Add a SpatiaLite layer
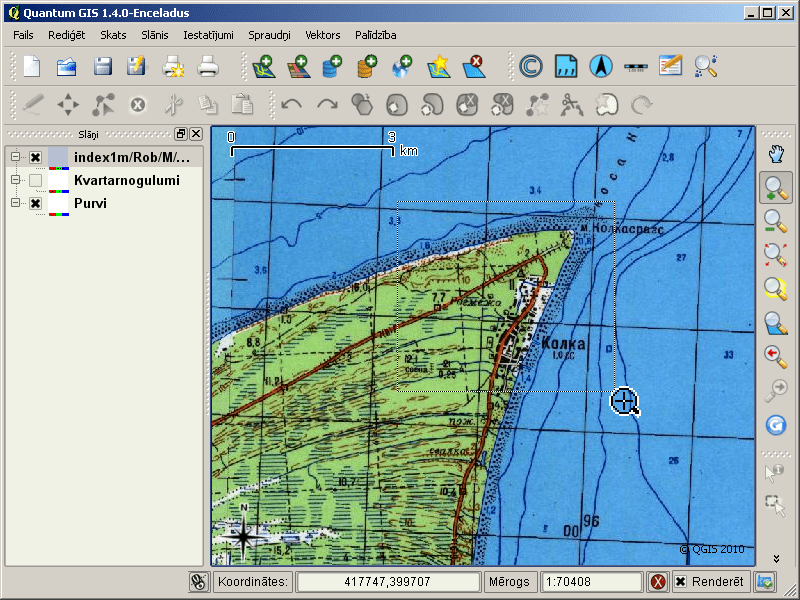800x600 pixels. (367, 66)
